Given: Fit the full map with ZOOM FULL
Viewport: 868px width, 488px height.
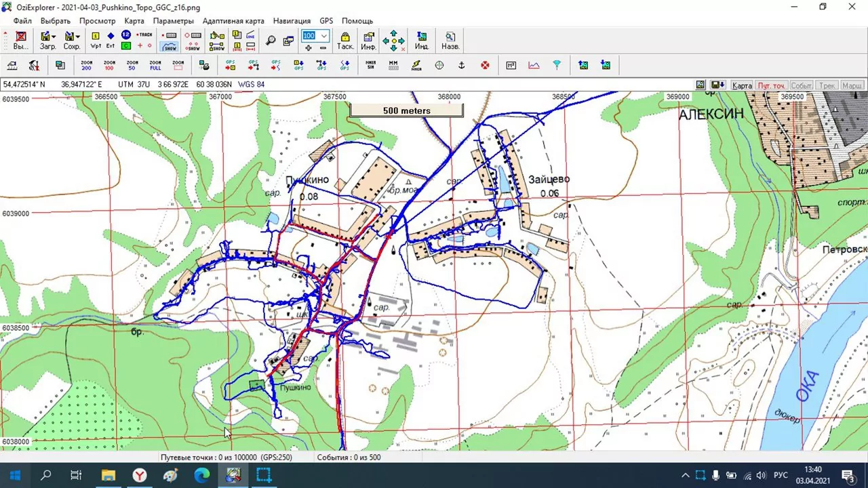Looking at the screenshot, I should (155, 65).
